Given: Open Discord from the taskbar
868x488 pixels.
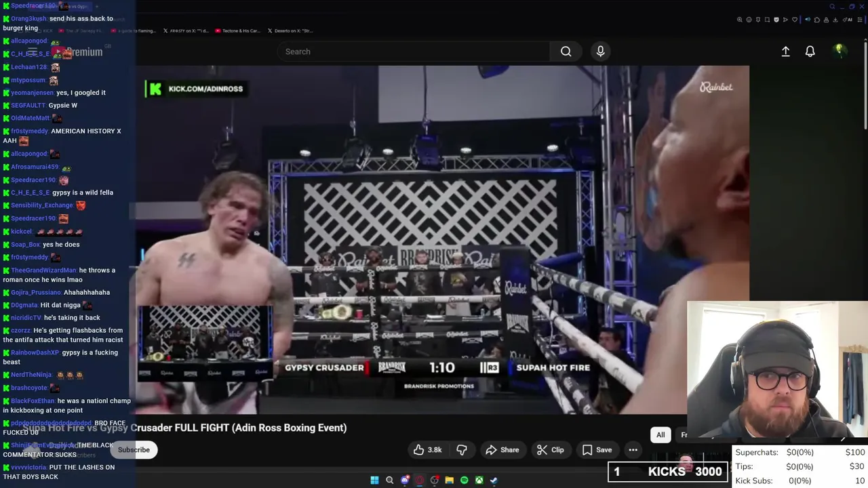Looking at the screenshot, I should tap(405, 481).
